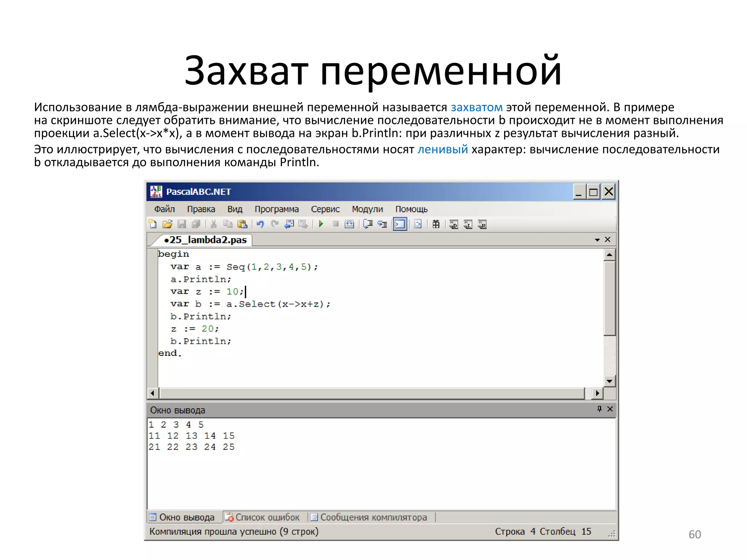Open the Файл menu
This screenshot has width=747, height=560.
click(x=164, y=209)
